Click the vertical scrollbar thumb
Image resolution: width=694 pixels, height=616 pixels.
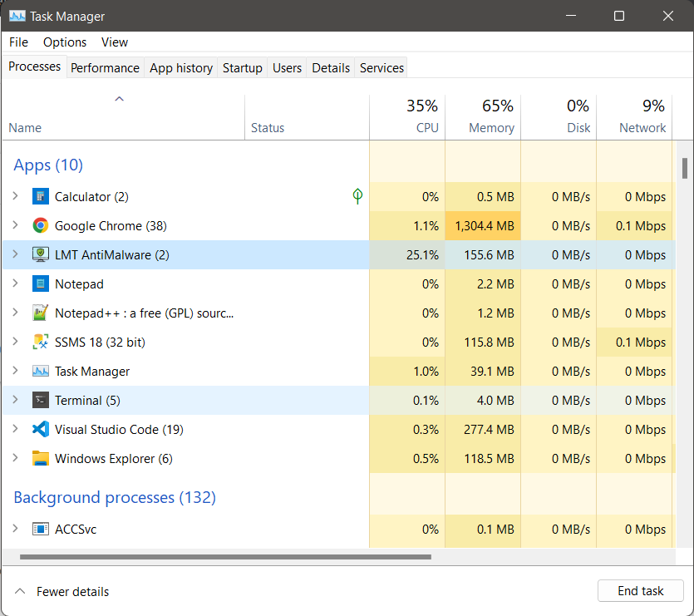[x=685, y=168]
